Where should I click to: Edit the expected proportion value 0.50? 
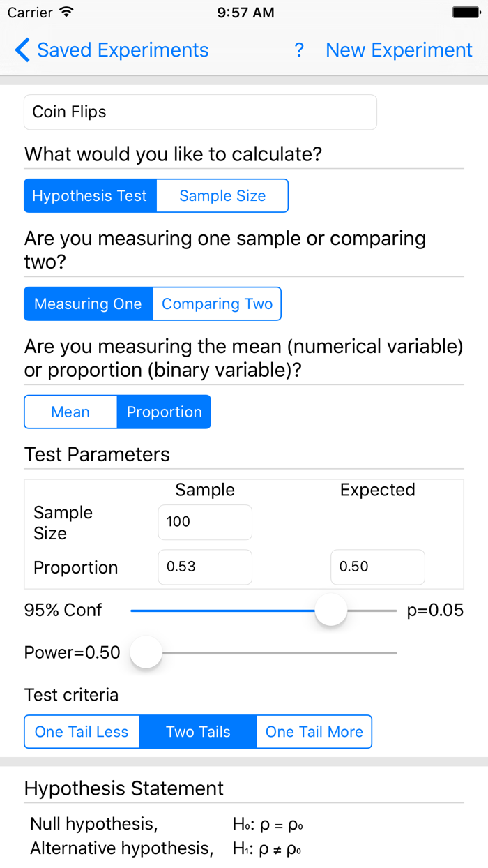[377, 567]
